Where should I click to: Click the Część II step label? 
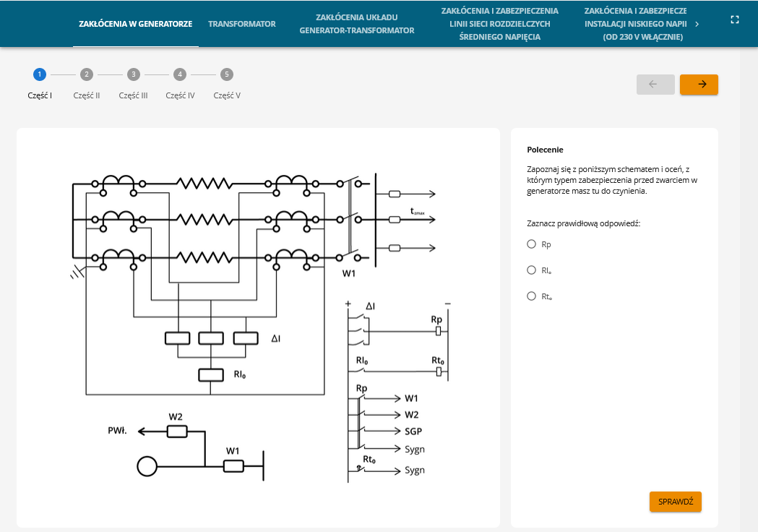[x=87, y=95]
